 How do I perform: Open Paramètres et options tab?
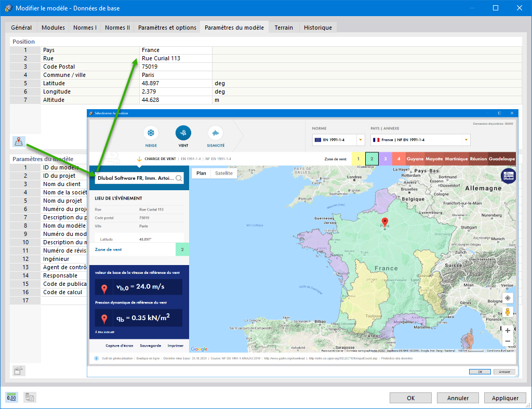click(167, 28)
